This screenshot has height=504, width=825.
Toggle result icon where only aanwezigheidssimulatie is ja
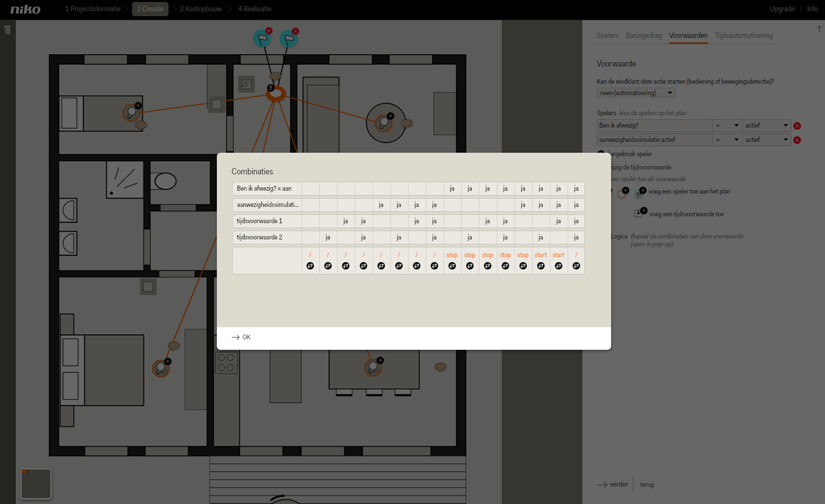[x=381, y=266]
